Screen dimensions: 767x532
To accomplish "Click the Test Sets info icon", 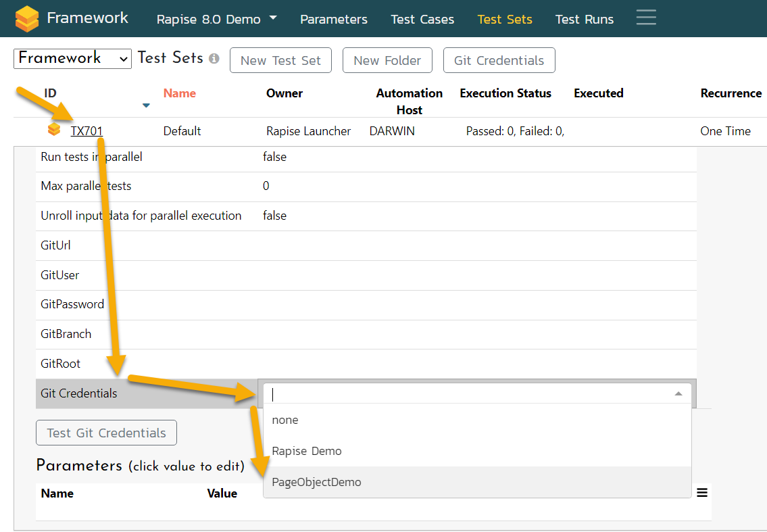I will [214, 59].
